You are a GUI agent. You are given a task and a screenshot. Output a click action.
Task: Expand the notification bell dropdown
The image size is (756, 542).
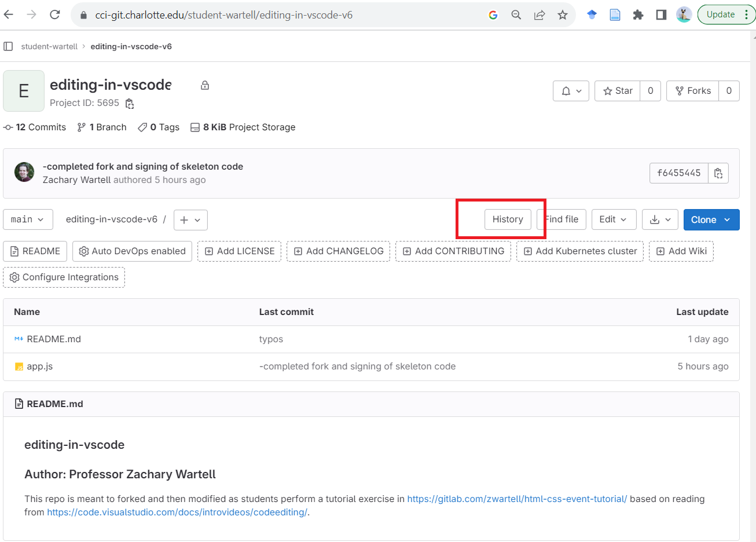[571, 91]
